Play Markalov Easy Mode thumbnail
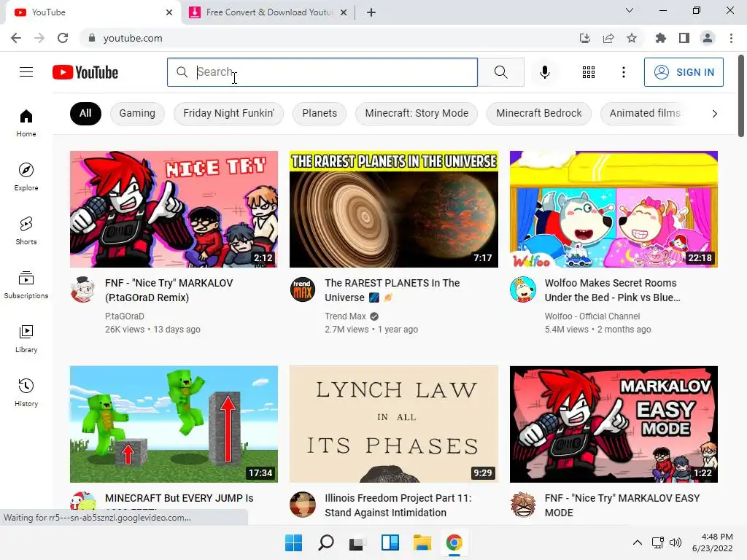Viewport: 747px width, 560px height. click(614, 424)
